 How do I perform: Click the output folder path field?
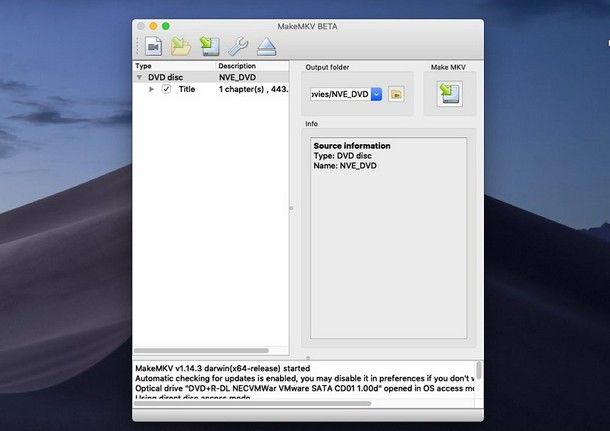341,94
